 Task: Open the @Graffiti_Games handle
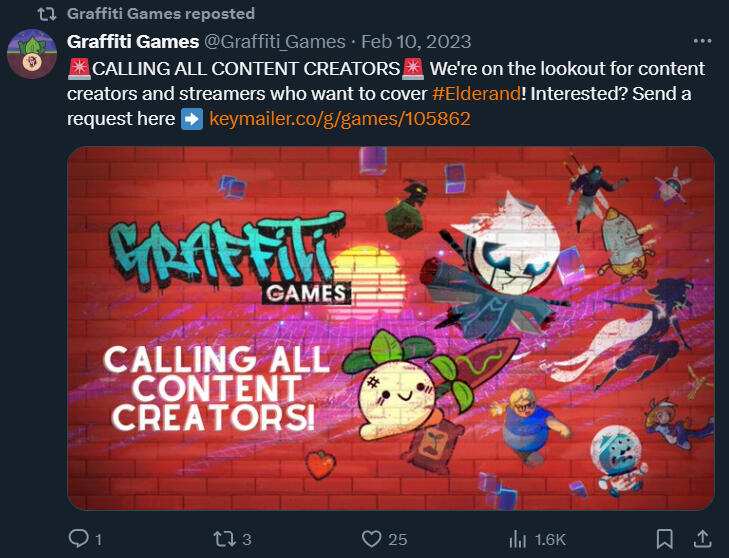[275, 41]
